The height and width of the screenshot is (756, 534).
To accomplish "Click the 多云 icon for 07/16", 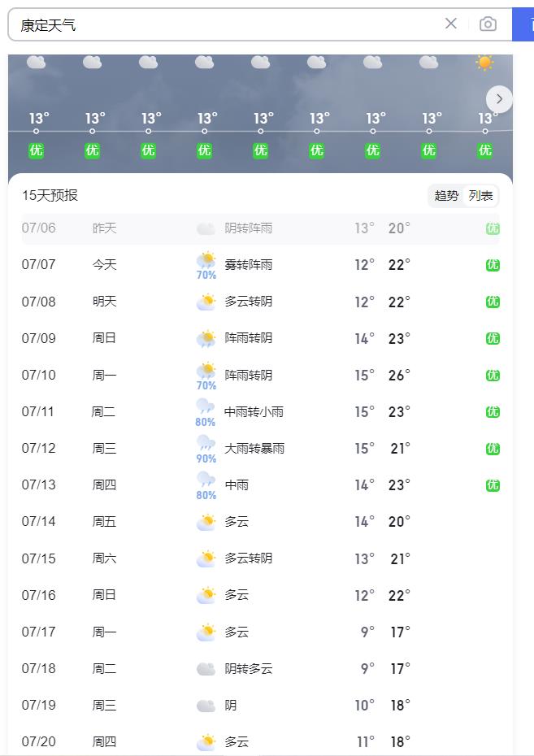I will pyautogui.click(x=206, y=595).
